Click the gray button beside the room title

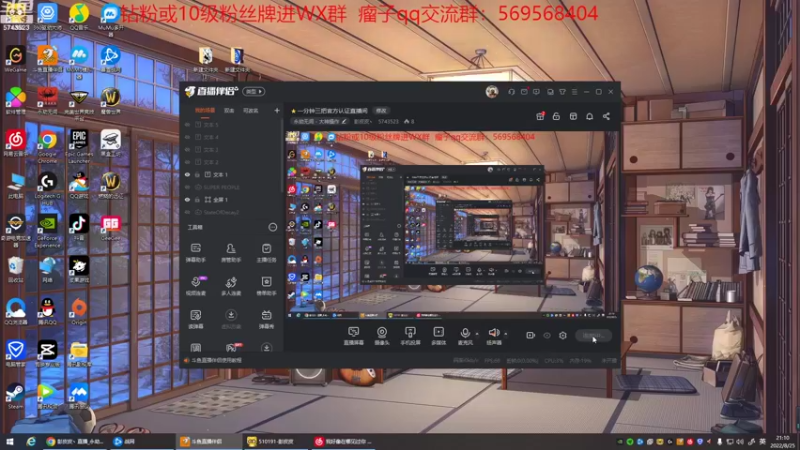[381, 110]
